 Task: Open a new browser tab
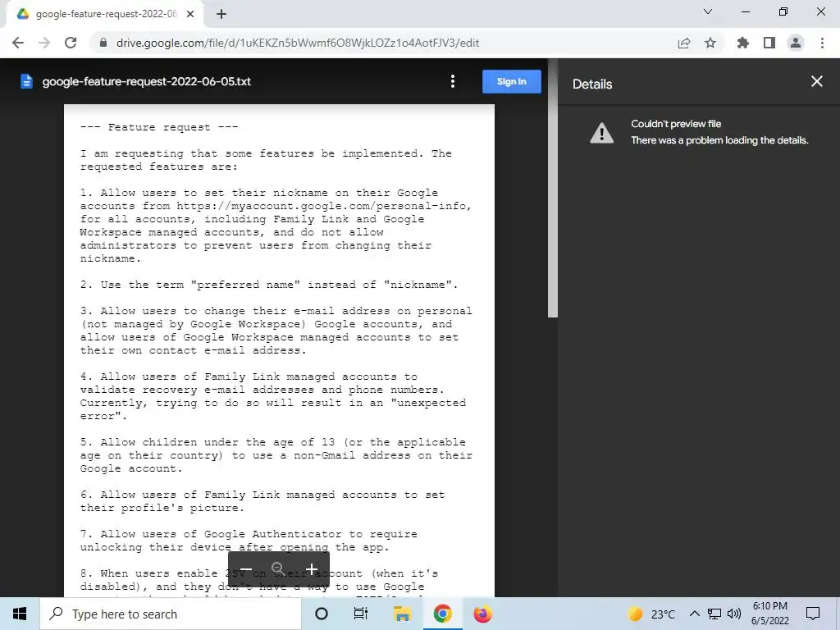tap(221, 14)
